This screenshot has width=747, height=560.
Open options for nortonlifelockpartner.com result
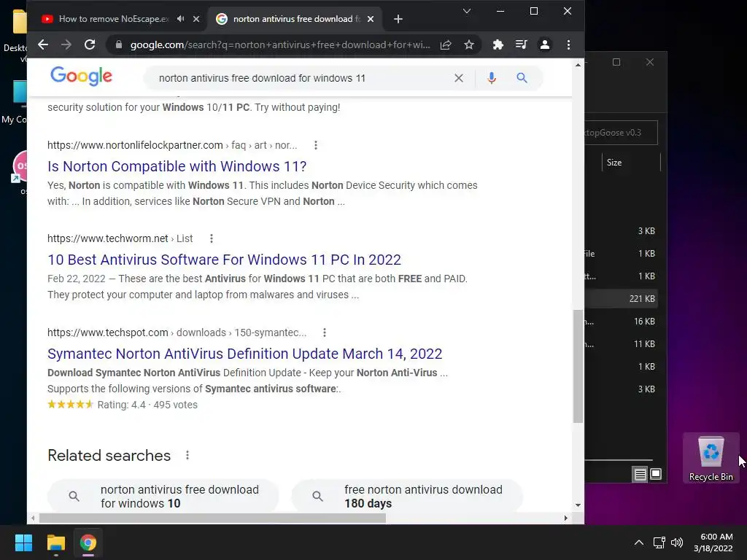(315, 145)
